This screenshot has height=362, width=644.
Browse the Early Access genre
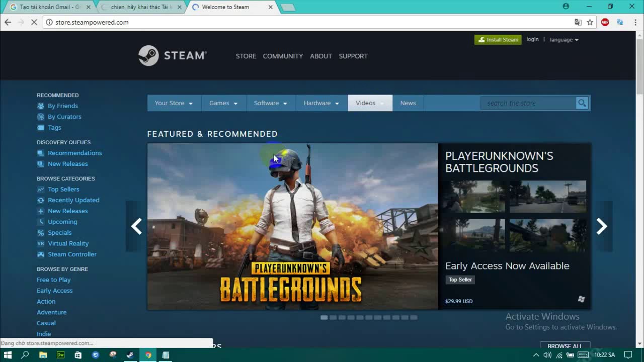coord(54,291)
